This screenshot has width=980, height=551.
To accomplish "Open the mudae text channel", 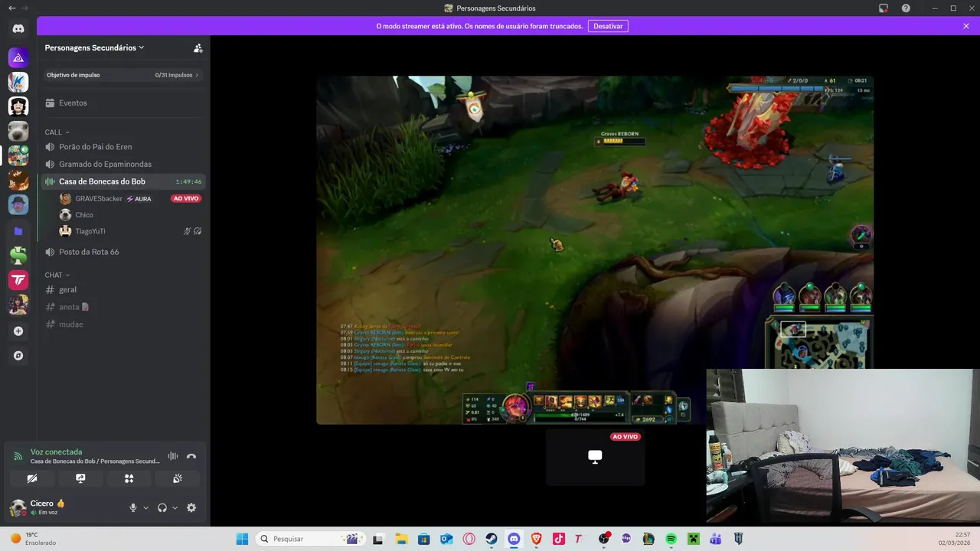I will pyautogui.click(x=123, y=324).
